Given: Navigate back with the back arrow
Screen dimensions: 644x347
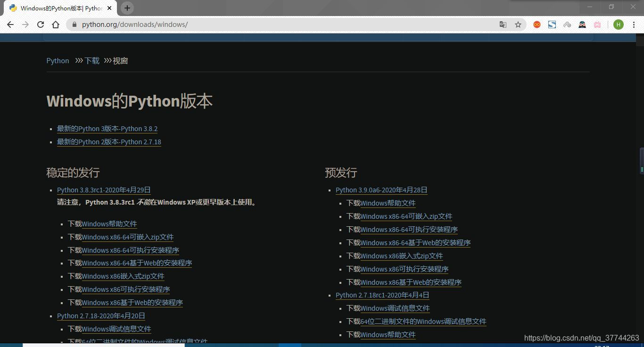Looking at the screenshot, I should (x=10, y=24).
